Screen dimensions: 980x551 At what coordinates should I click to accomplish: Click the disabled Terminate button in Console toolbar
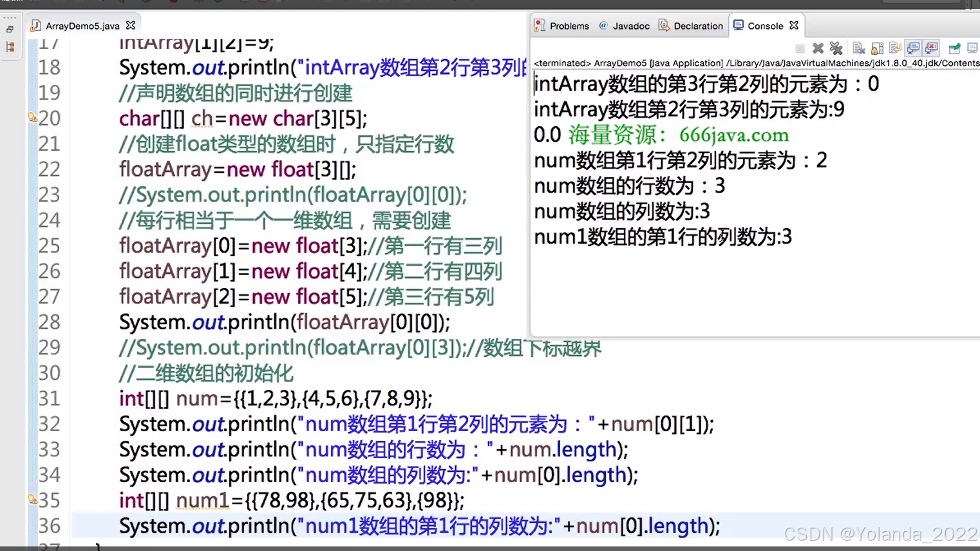pyautogui.click(x=800, y=48)
